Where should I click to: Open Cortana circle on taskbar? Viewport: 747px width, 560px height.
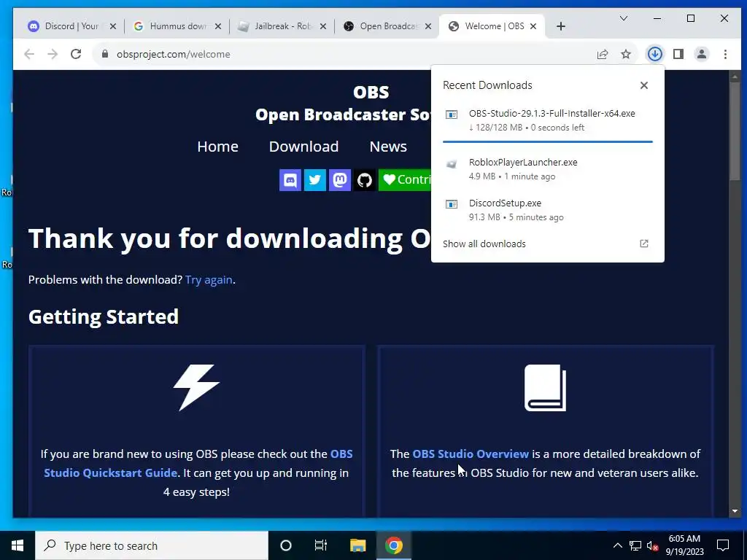[286, 545]
